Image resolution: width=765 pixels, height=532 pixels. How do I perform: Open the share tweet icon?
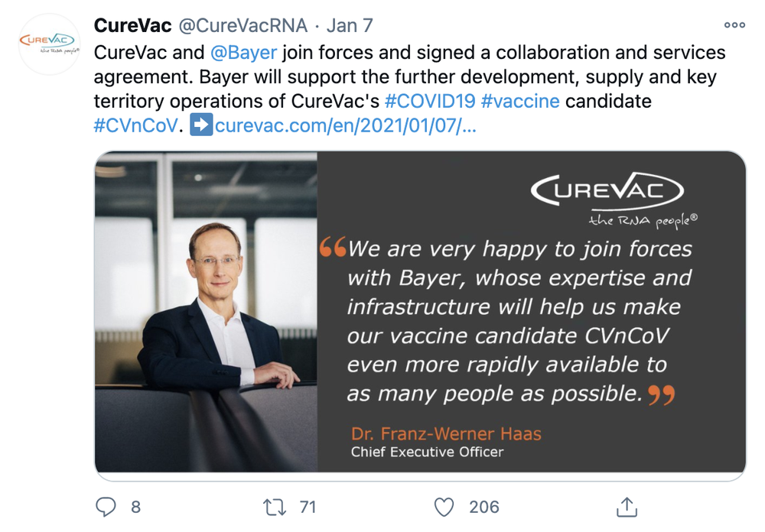(627, 507)
